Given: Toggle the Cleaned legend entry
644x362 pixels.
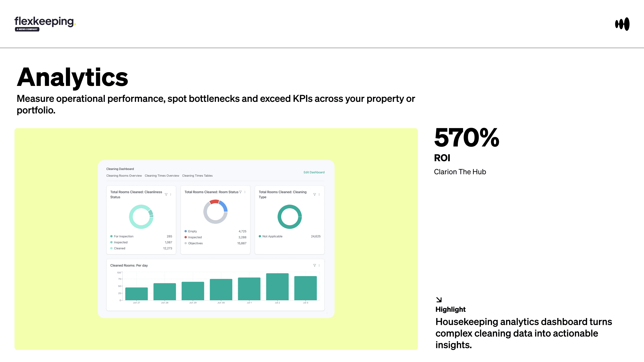Looking at the screenshot, I should tap(119, 248).
